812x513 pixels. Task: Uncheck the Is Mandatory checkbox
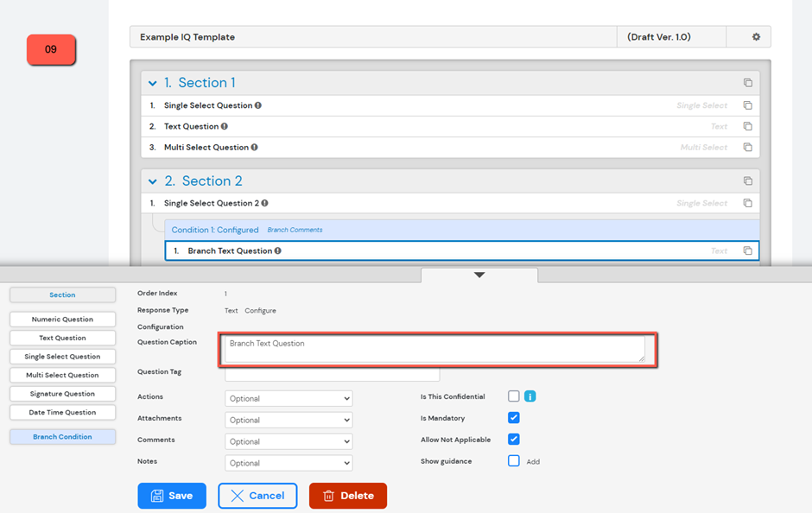pos(514,418)
